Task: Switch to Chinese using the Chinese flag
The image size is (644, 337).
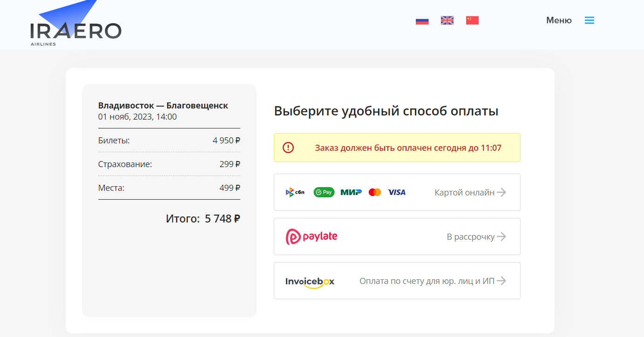Action: click(x=472, y=20)
